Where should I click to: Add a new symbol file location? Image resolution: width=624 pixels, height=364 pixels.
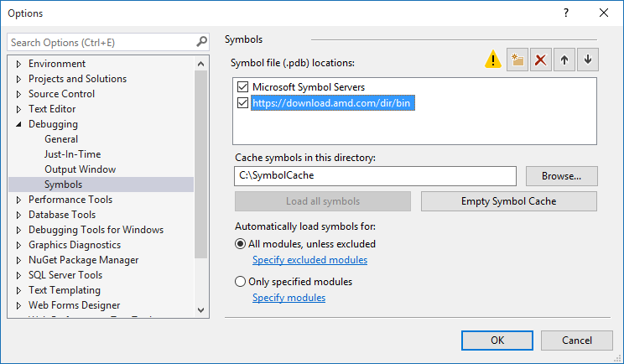point(517,60)
